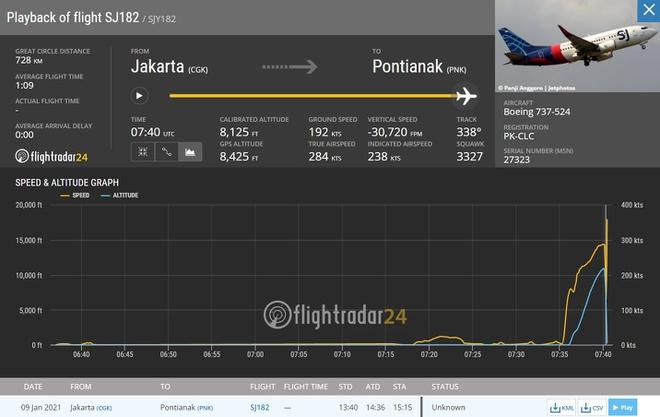Click the DATE column header
The image size is (660, 417).
pos(33,386)
